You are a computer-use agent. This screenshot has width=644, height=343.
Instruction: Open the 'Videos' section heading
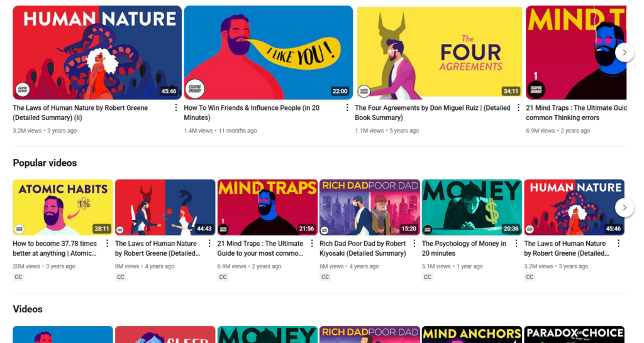[x=28, y=309]
